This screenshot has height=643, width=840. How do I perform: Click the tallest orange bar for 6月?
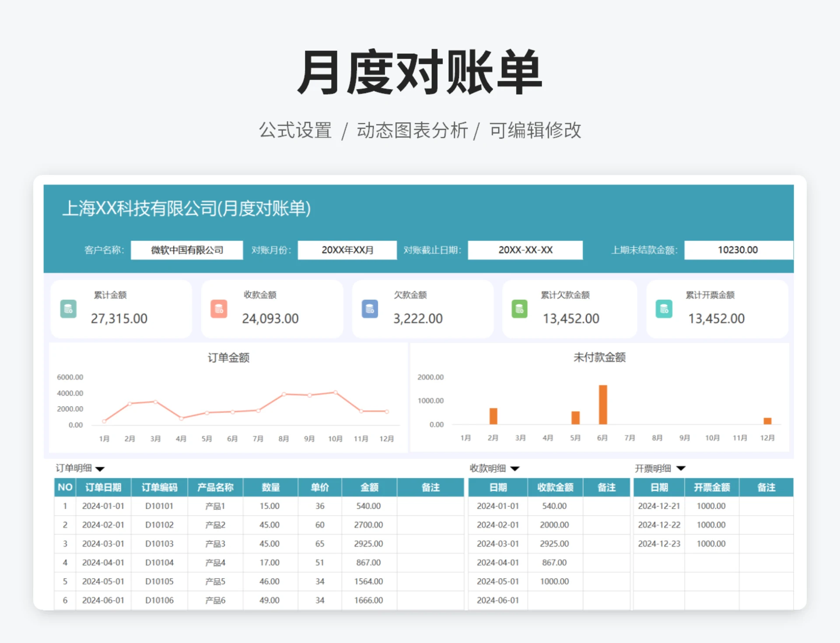(603, 405)
